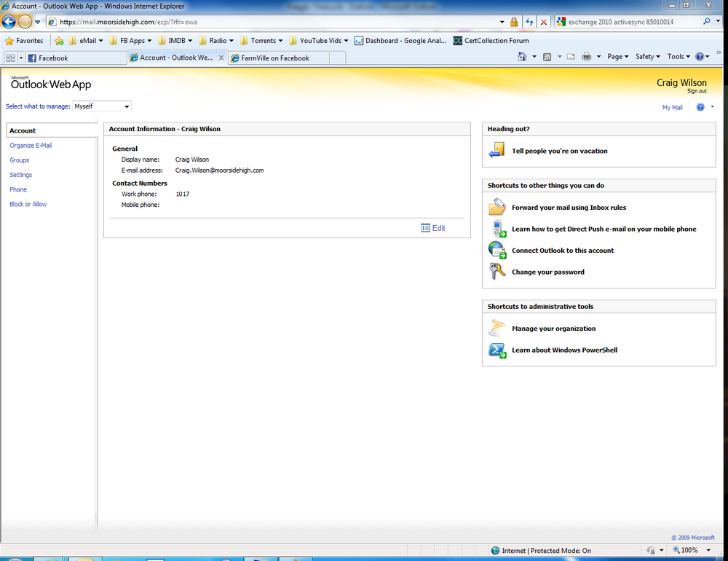Click the search magnifier icon
Viewport: 728px width, 561px height.
tap(707, 21)
